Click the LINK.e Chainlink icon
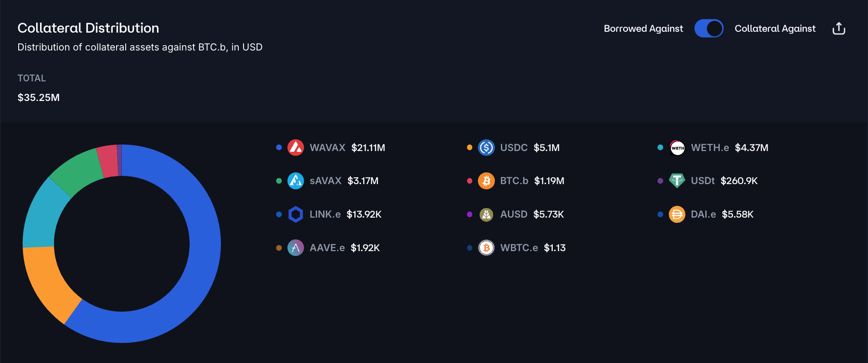Screen dimensions: 868x363 [x=296, y=214]
